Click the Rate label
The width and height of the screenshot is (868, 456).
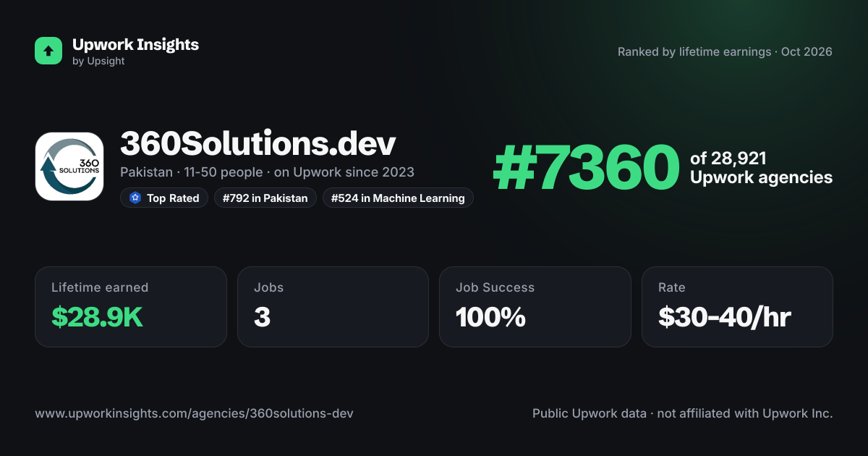(x=671, y=287)
